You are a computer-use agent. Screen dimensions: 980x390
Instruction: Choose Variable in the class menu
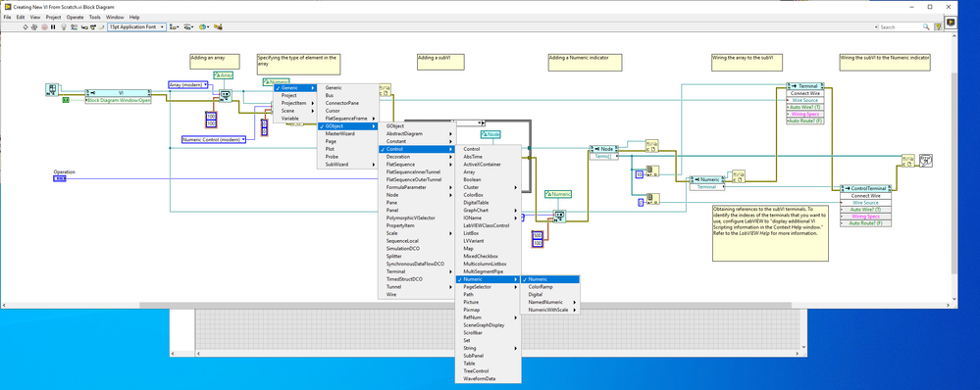pos(295,118)
